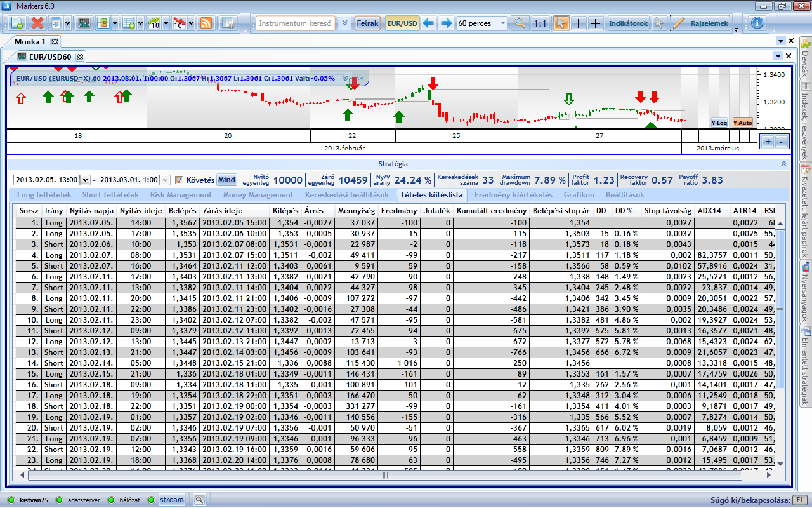Click the table's vertical scrollbar thumb
812x508 pixels.
(x=780, y=309)
